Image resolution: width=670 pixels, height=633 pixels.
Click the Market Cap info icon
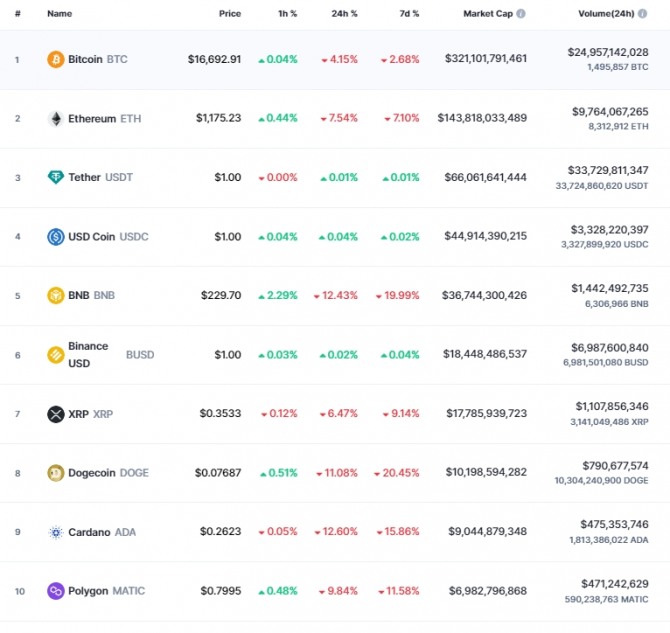(521, 14)
